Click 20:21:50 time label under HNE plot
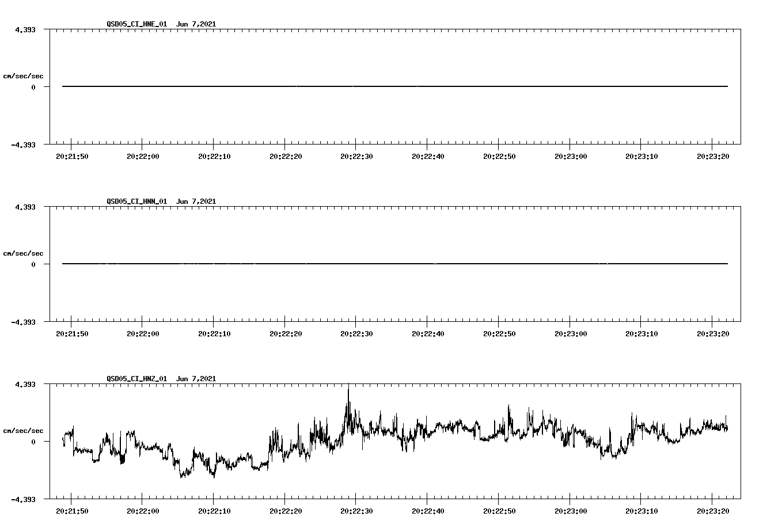The height and width of the screenshot is (532, 782). [x=71, y=156]
